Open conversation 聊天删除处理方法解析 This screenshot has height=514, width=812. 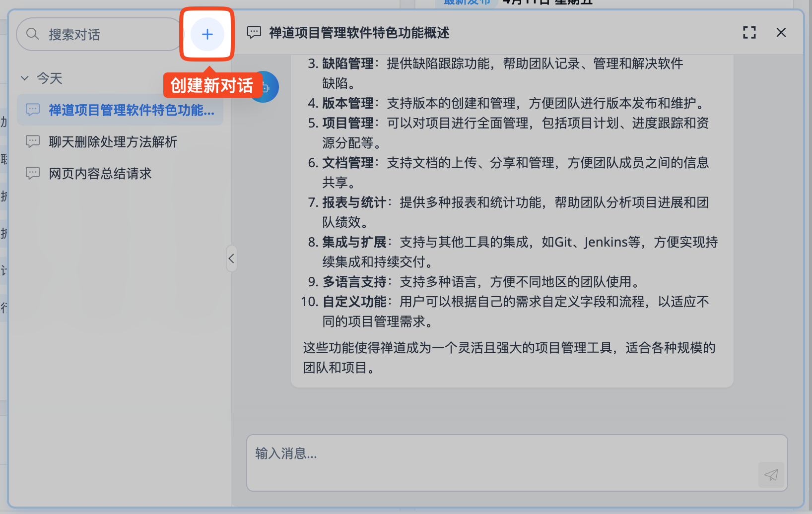(120, 142)
